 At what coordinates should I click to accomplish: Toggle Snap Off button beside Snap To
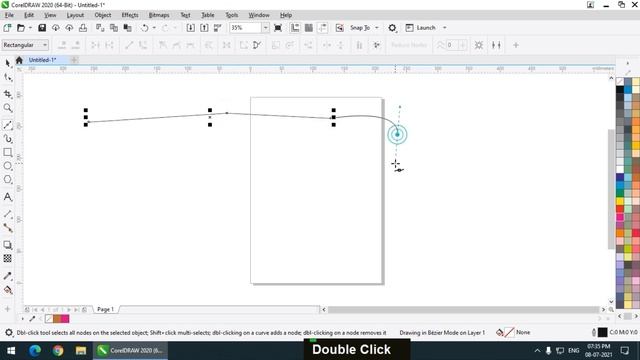click(339, 28)
